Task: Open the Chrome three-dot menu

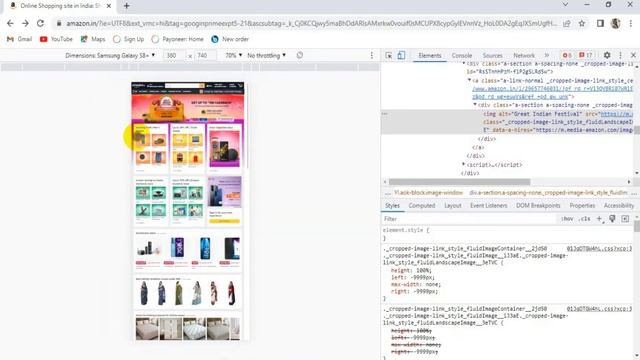Action: point(631,24)
